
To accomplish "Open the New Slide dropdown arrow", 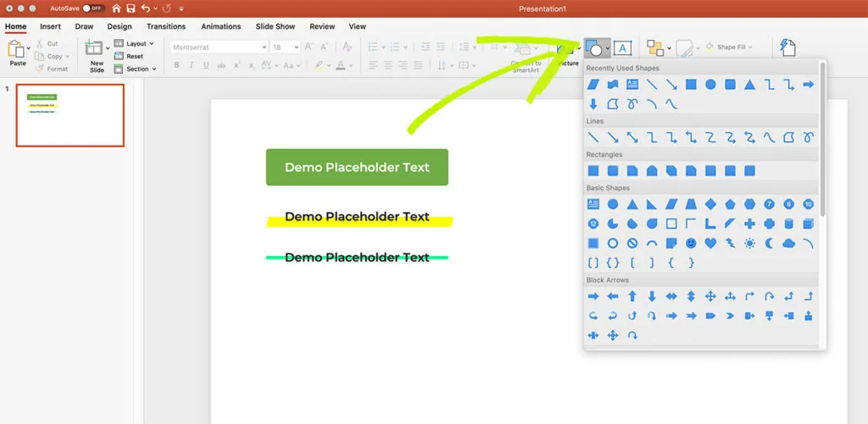I will pos(108,48).
